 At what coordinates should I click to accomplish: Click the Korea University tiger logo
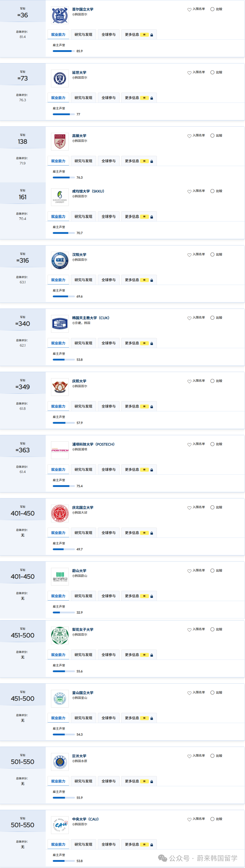coord(60,142)
